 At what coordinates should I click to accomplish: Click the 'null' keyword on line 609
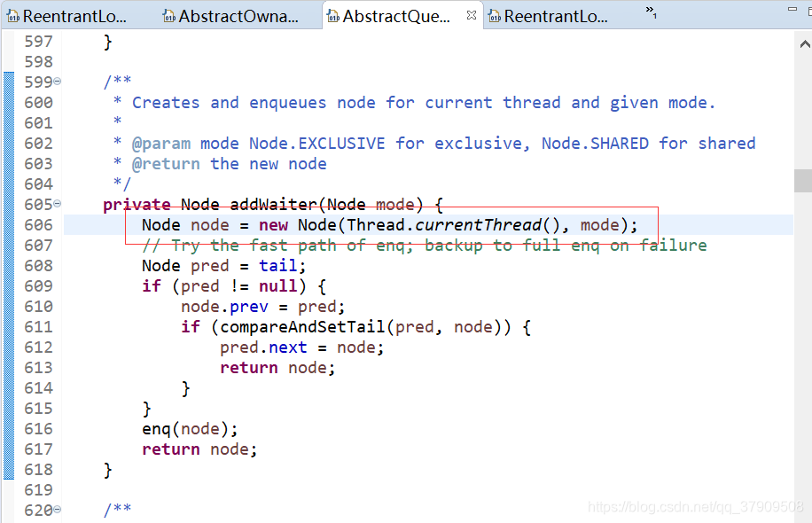pos(278,285)
